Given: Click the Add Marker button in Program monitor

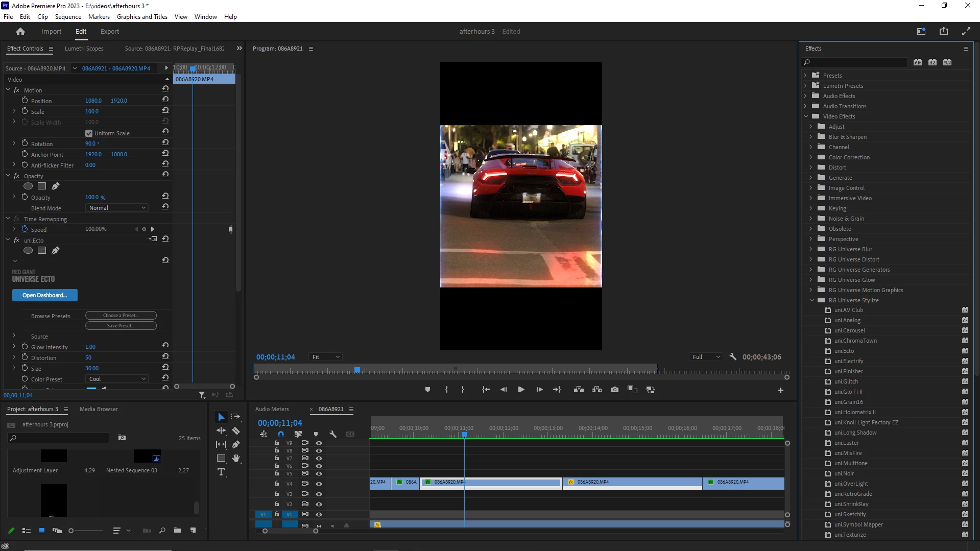Looking at the screenshot, I should point(427,390).
